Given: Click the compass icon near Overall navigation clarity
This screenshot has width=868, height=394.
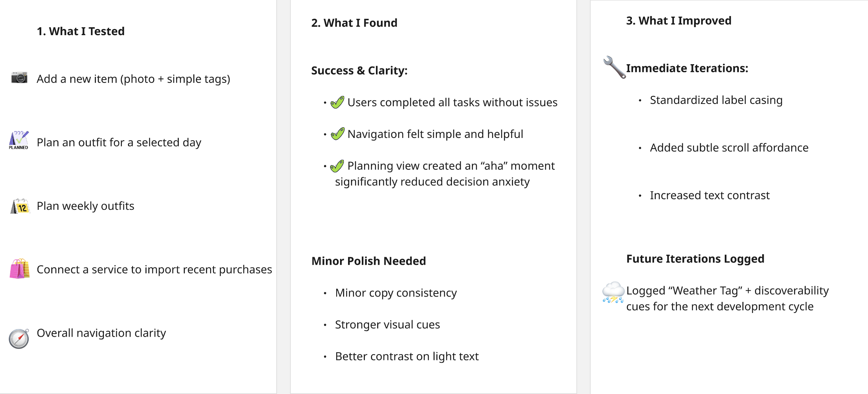Looking at the screenshot, I should point(19,338).
